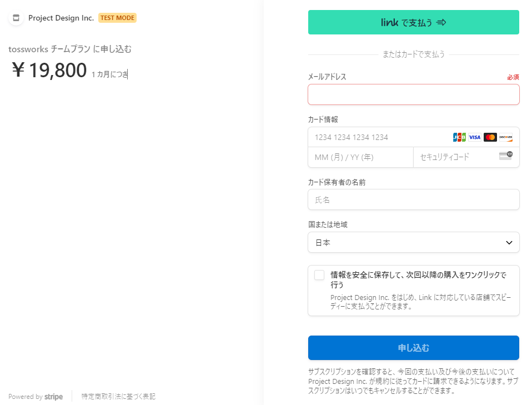Click the Discover card logo

pos(506,137)
